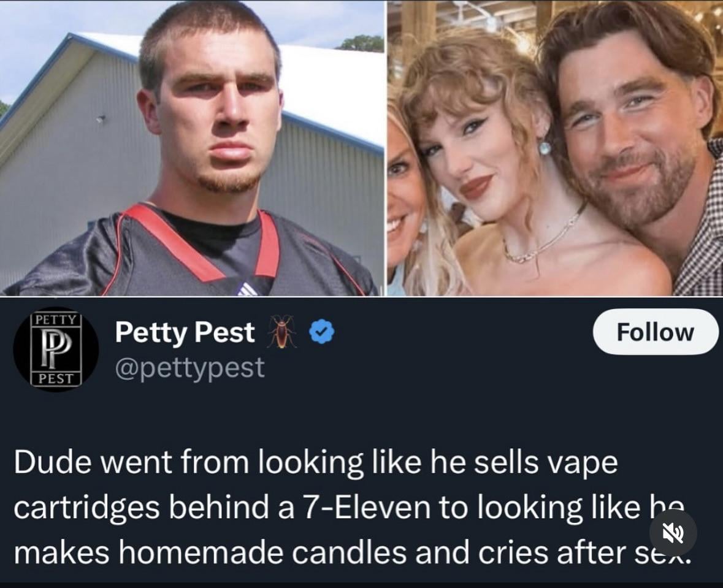
Task: Open the right photo of the smiling couple
Action: [555, 148]
